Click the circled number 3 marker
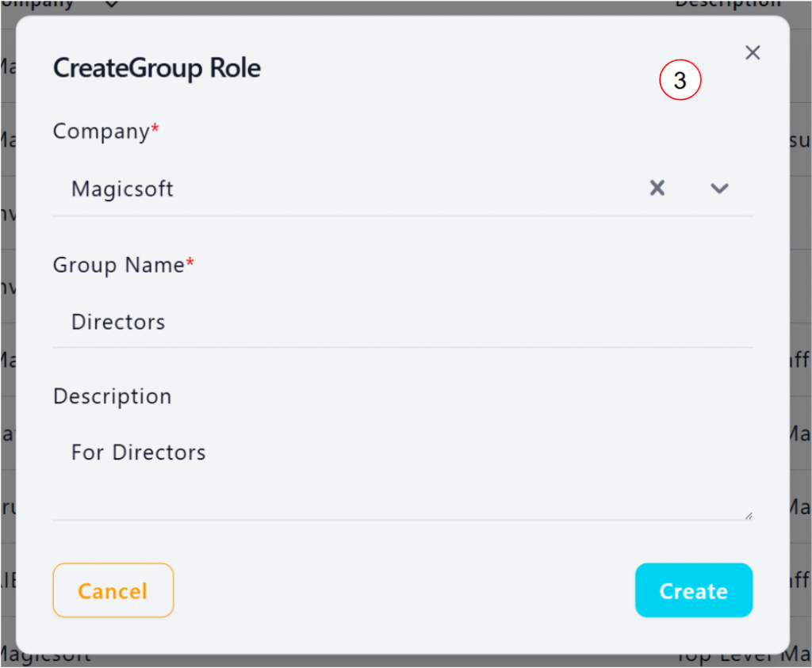The image size is (812, 668). coord(680,81)
